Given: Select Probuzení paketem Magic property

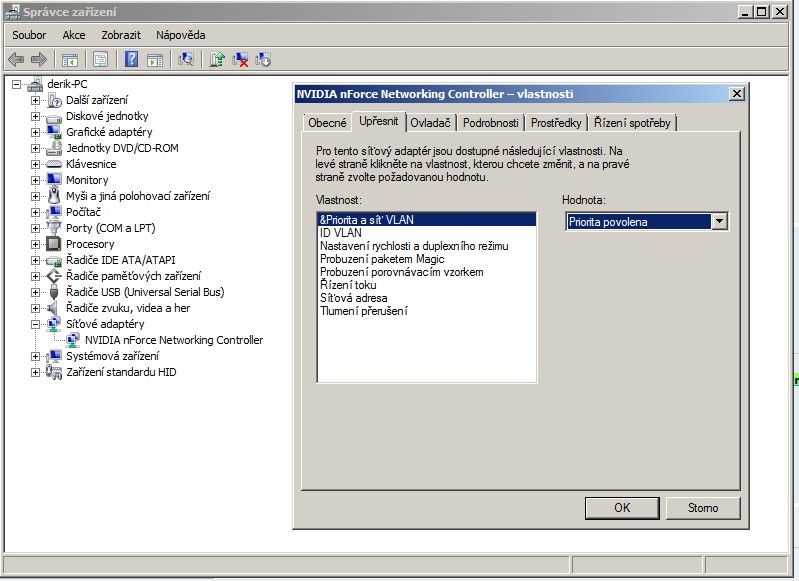Looking at the screenshot, I should click(x=427, y=259).
